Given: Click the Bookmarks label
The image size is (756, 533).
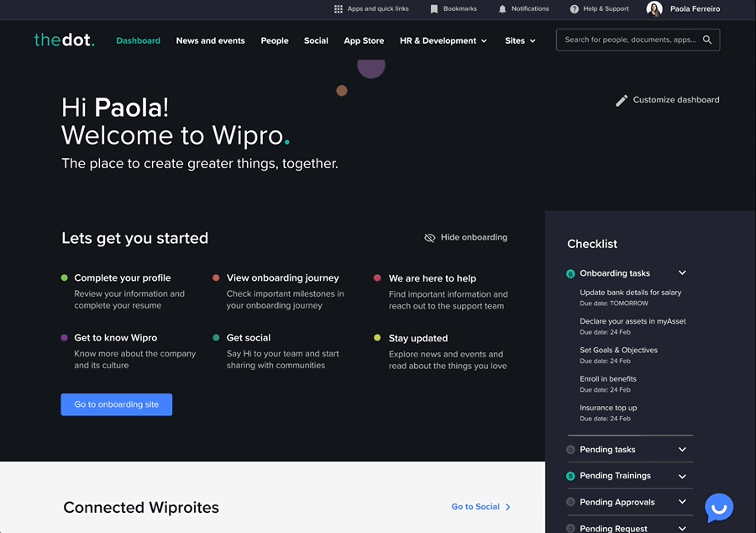Looking at the screenshot, I should pyautogui.click(x=460, y=8).
